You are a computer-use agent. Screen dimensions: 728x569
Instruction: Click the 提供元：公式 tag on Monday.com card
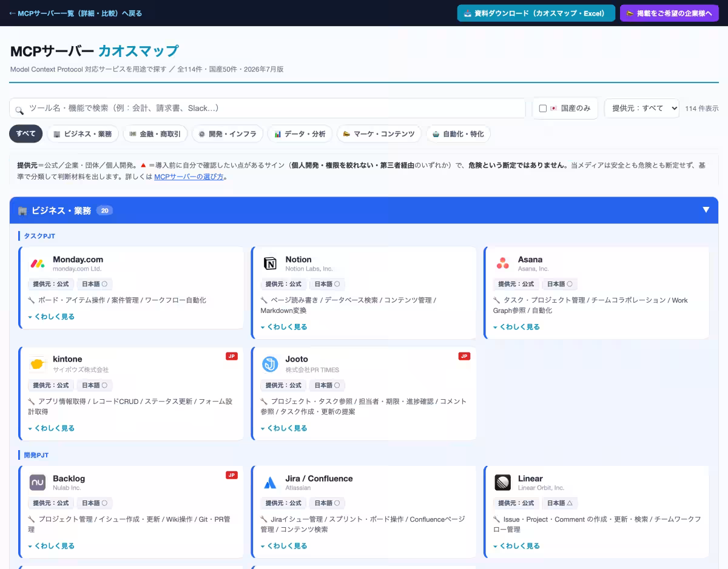coord(51,284)
